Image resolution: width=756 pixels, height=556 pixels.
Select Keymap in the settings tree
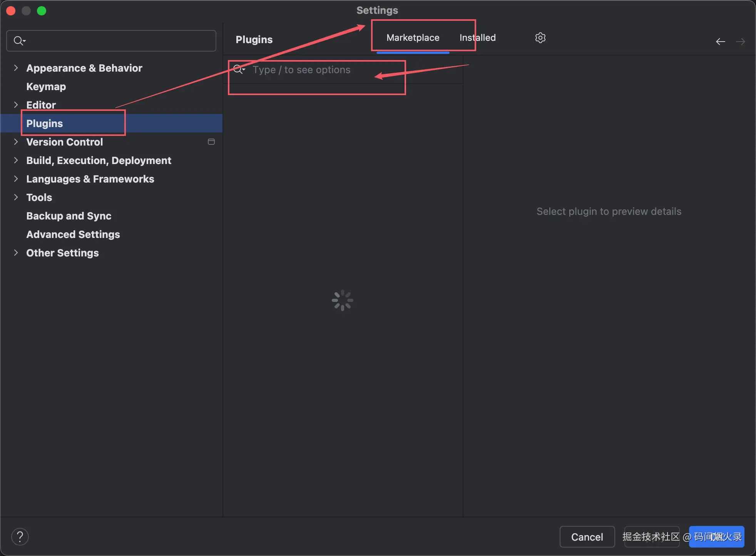point(46,87)
